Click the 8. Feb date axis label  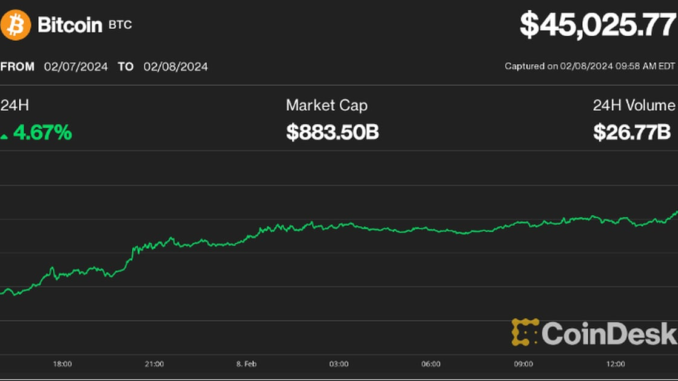coord(246,364)
